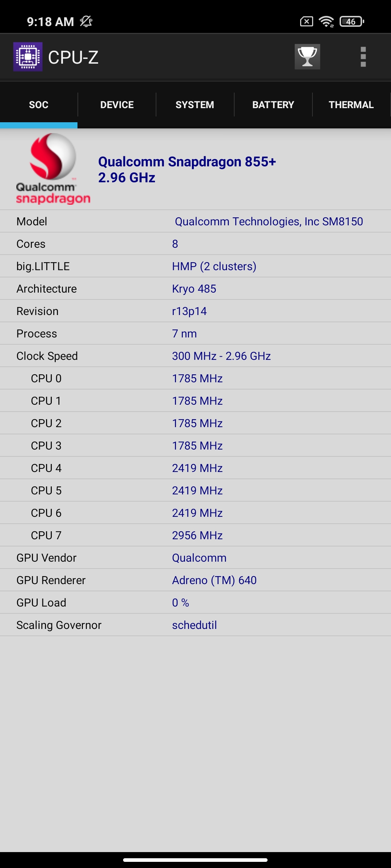Screen dimensions: 391x868
Task: Tap the GPU Renderer row
Action: pyautogui.click(x=195, y=580)
